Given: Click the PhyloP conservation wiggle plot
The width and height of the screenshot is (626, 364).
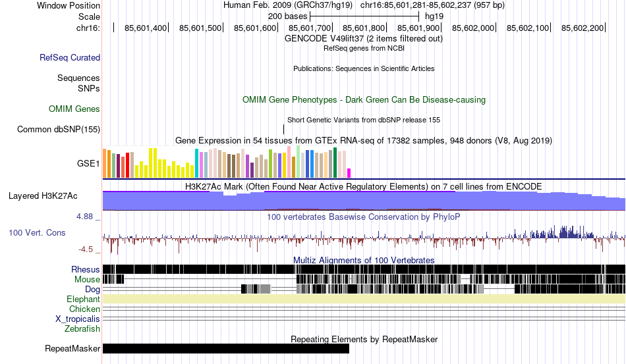Looking at the screenshot, I should [x=364, y=238].
